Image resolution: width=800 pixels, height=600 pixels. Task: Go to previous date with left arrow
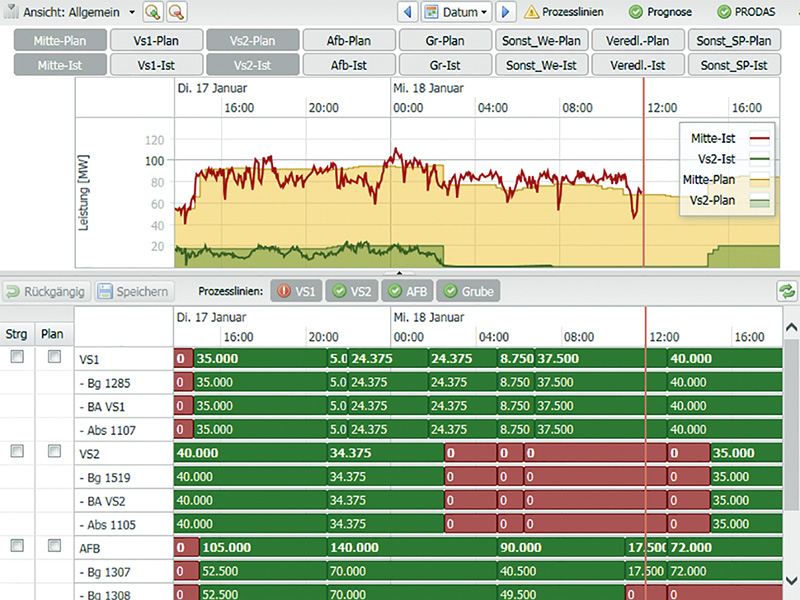click(x=407, y=13)
